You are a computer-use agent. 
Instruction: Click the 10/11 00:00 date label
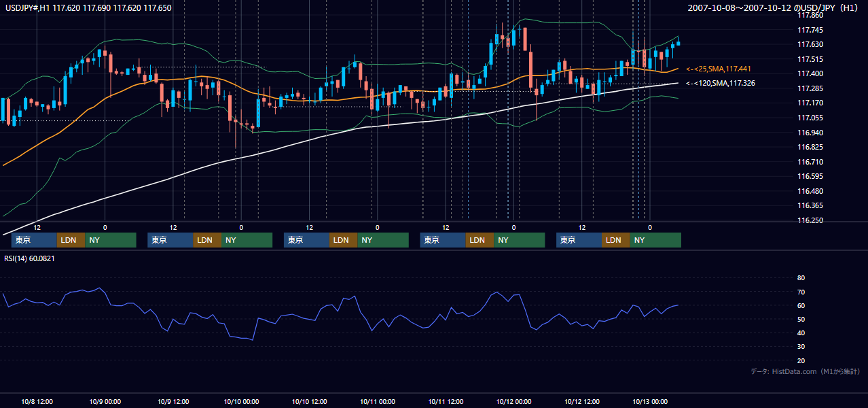(378, 401)
